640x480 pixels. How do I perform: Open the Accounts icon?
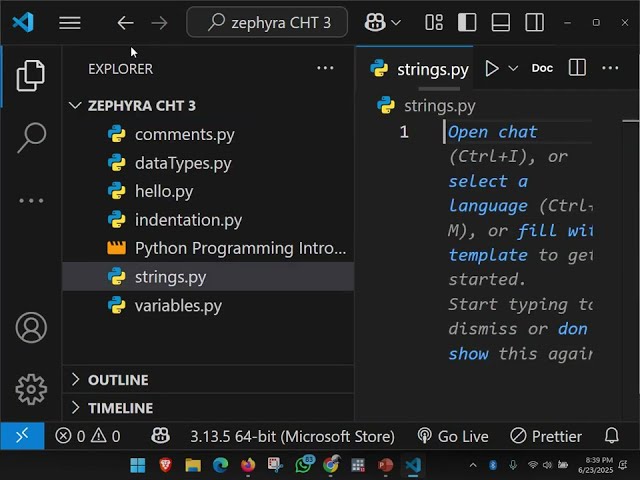click(x=31, y=327)
